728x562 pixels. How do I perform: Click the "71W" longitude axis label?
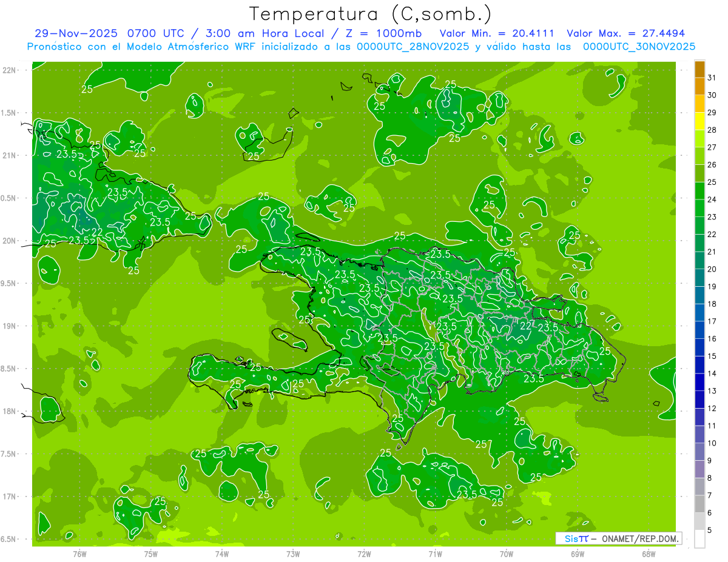coord(435,554)
